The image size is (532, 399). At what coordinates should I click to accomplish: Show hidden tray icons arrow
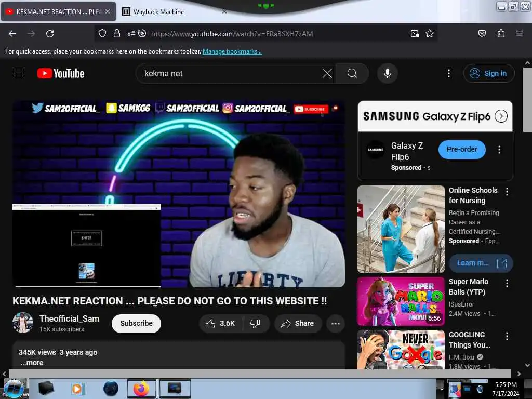click(x=442, y=389)
